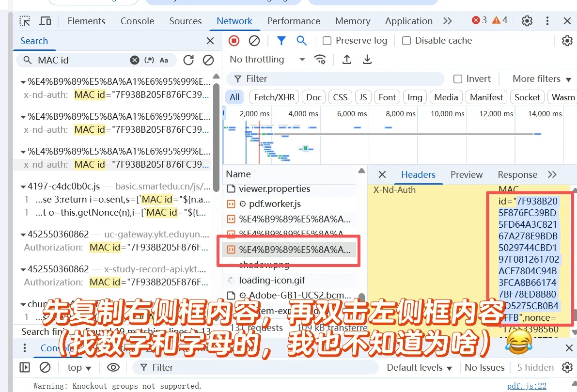Open the More filters dropdown
Viewport: 577px width, 392px height.
tap(541, 79)
